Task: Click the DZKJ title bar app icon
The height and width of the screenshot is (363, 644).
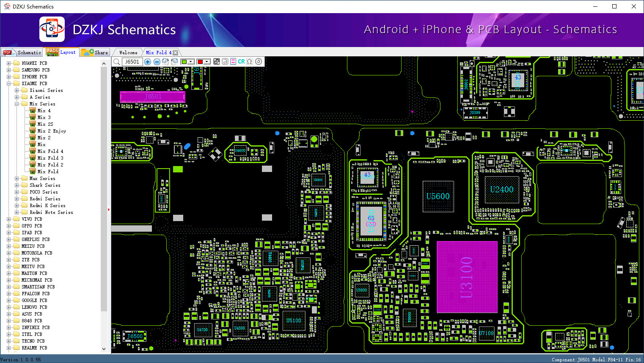Action: point(7,6)
